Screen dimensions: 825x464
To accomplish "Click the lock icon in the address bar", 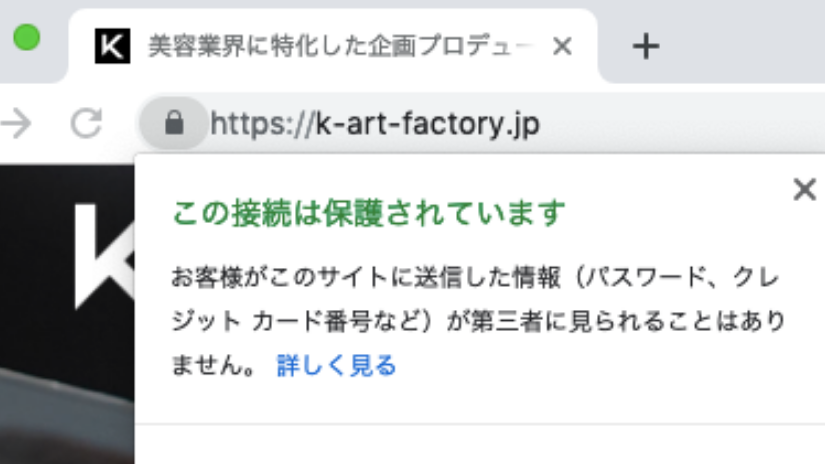I will (174, 124).
